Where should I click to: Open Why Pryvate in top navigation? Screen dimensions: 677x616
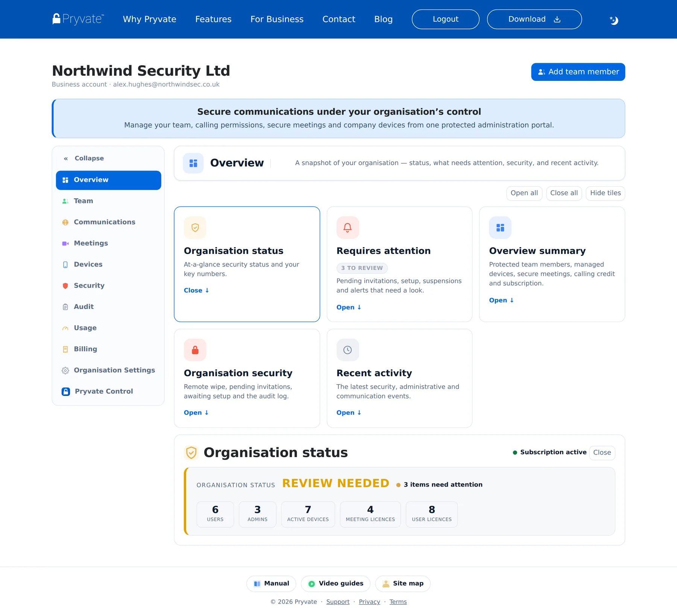[150, 19]
